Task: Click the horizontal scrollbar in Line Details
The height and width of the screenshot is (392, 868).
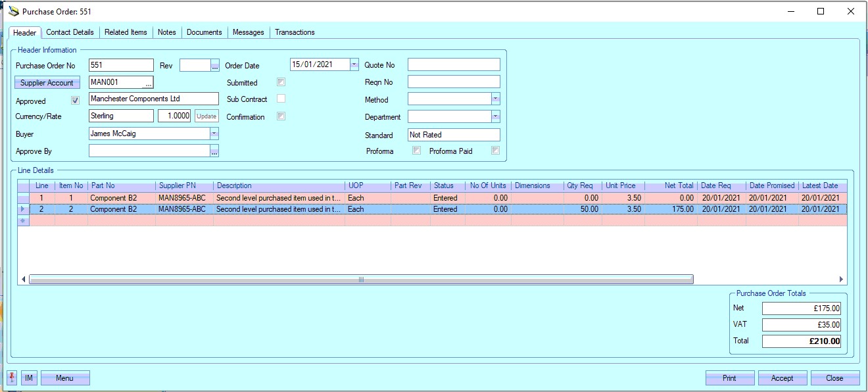Action: pos(360,280)
